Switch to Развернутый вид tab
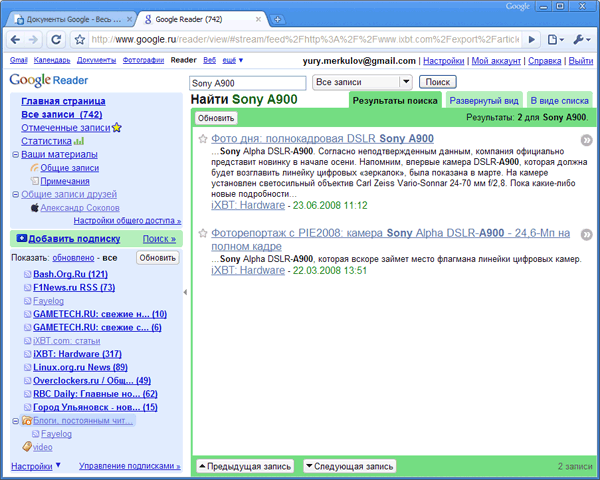Viewport: 600px width, 480px height. [484, 101]
